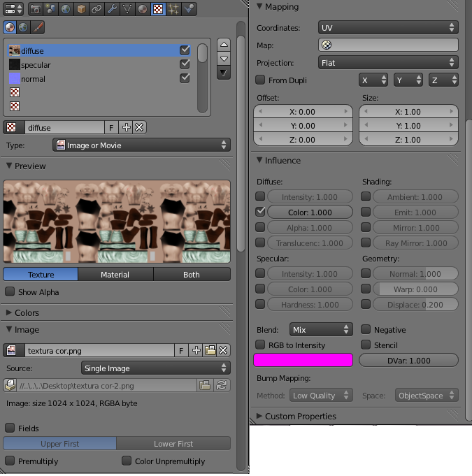The width and height of the screenshot is (472, 476).
Task: Toggle fake user for diffuse texture
Action: tap(111, 127)
